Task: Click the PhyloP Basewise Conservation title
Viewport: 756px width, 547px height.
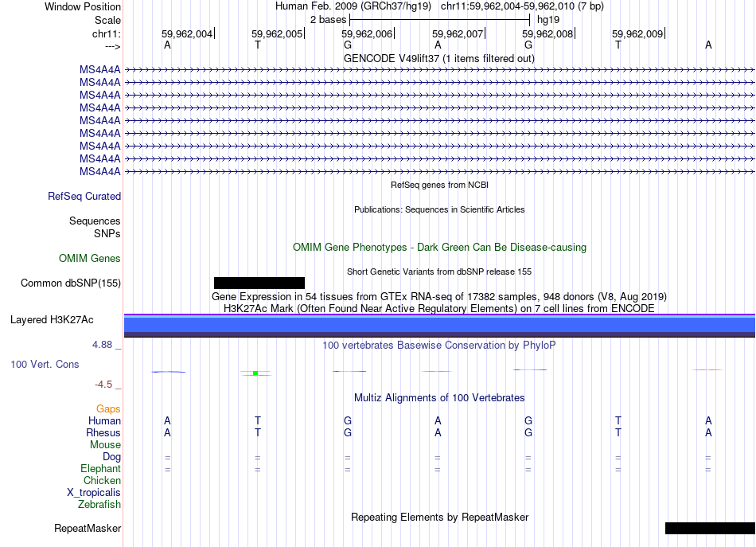Action: 439,346
